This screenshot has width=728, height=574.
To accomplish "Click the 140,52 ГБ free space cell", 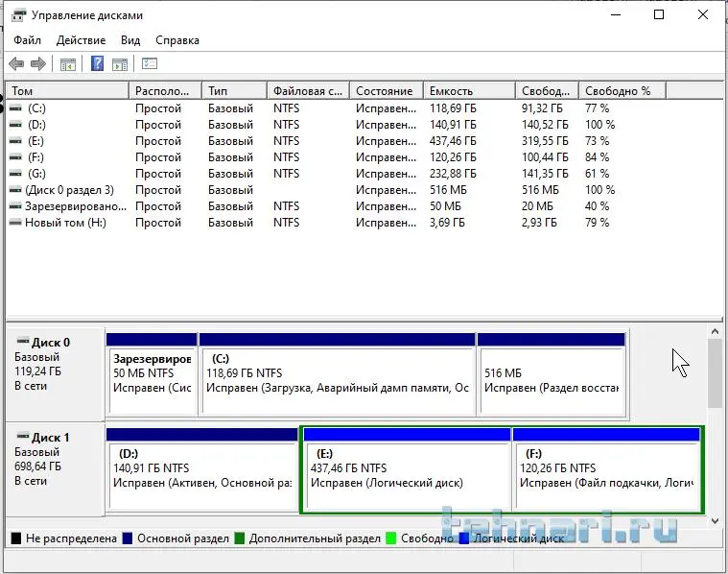I will click(545, 125).
